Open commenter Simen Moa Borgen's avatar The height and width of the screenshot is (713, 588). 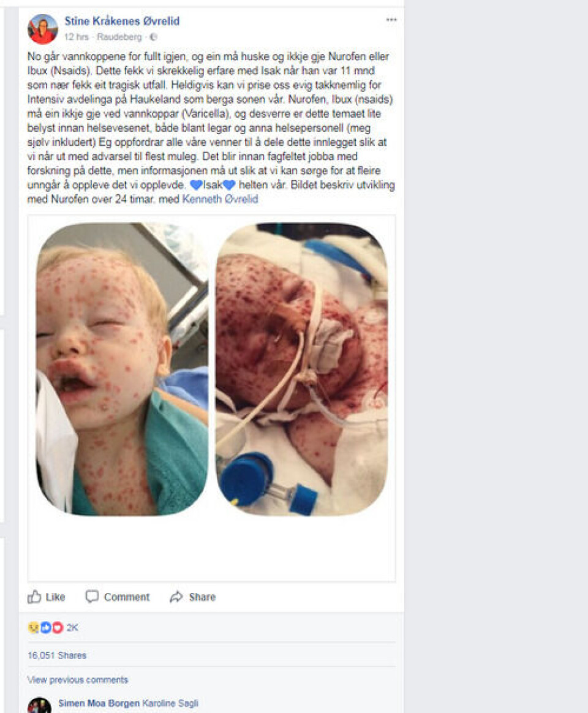pyautogui.click(x=40, y=705)
